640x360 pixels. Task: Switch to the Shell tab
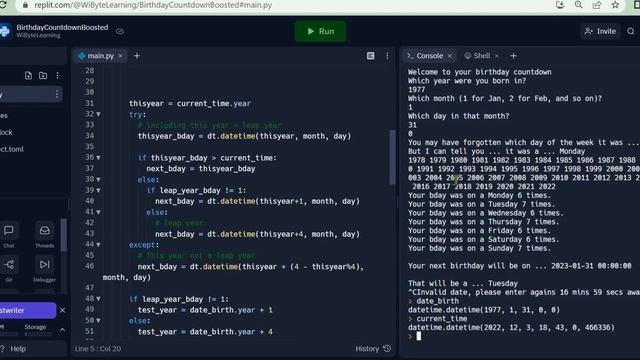[x=477, y=56]
